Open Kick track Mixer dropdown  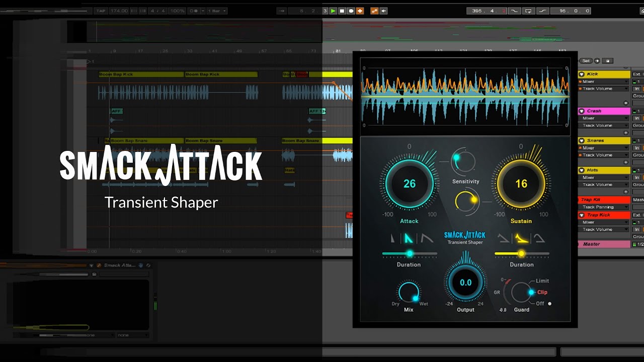[604, 81]
